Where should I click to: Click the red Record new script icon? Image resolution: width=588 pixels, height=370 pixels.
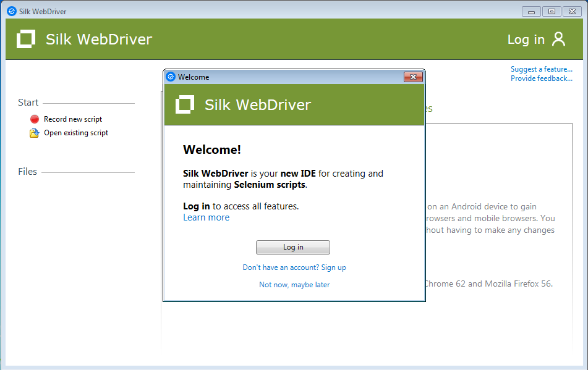tap(35, 119)
